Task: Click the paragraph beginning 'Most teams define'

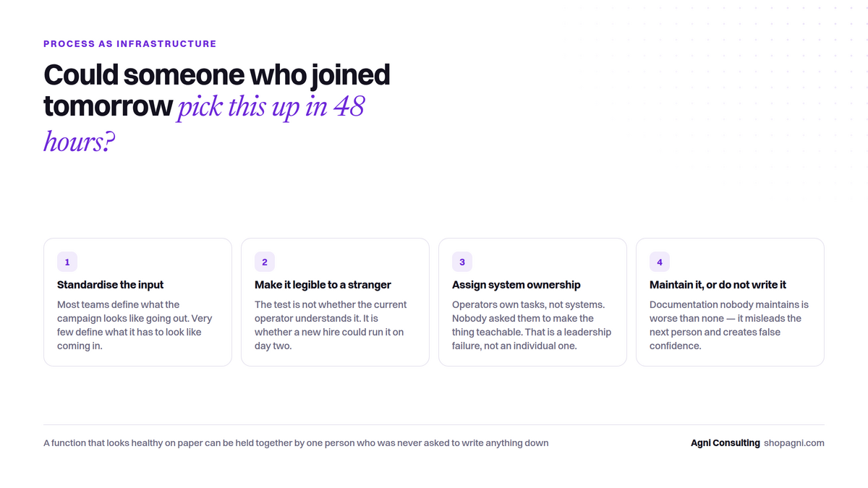Action: pyautogui.click(x=135, y=325)
